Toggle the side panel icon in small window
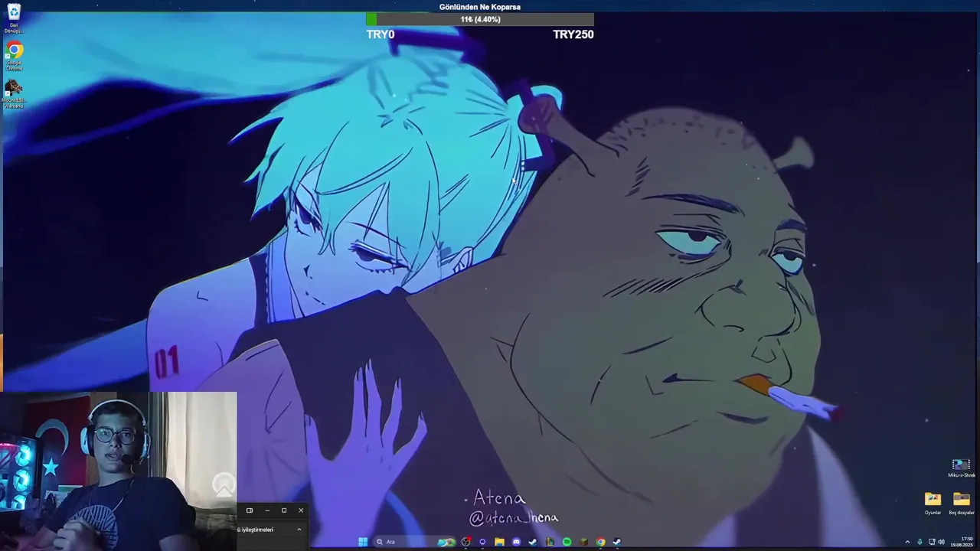The image size is (980, 551). [x=250, y=510]
